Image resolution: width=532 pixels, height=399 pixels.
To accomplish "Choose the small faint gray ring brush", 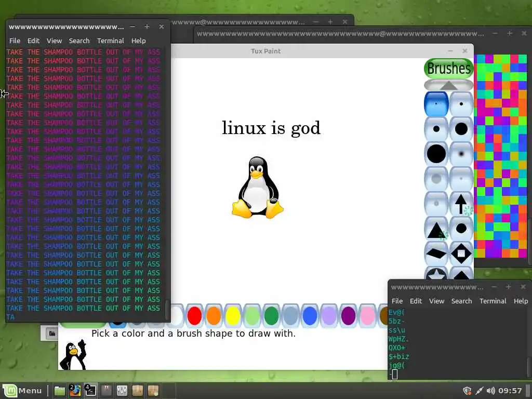I will click(436, 204).
